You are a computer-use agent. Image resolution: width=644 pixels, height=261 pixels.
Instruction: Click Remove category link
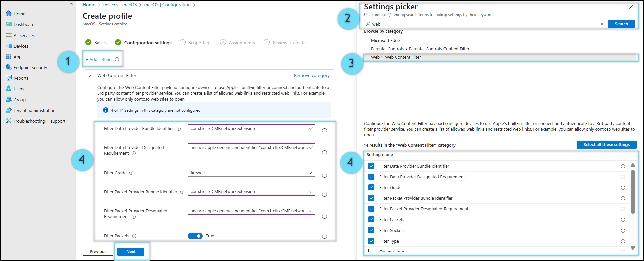coord(312,76)
